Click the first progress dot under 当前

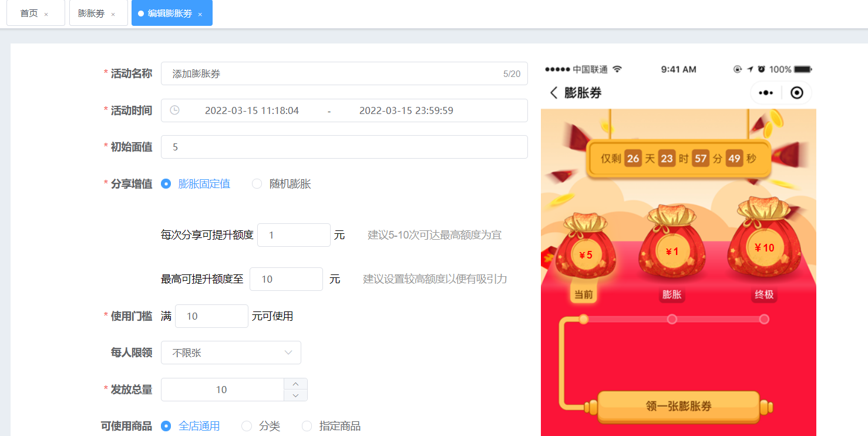(583, 319)
